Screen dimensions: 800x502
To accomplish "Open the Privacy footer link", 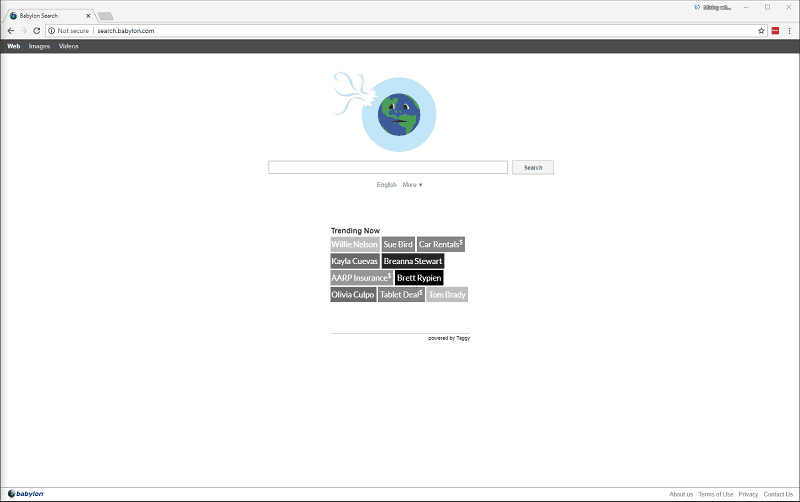I will pyautogui.click(x=748, y=494).
